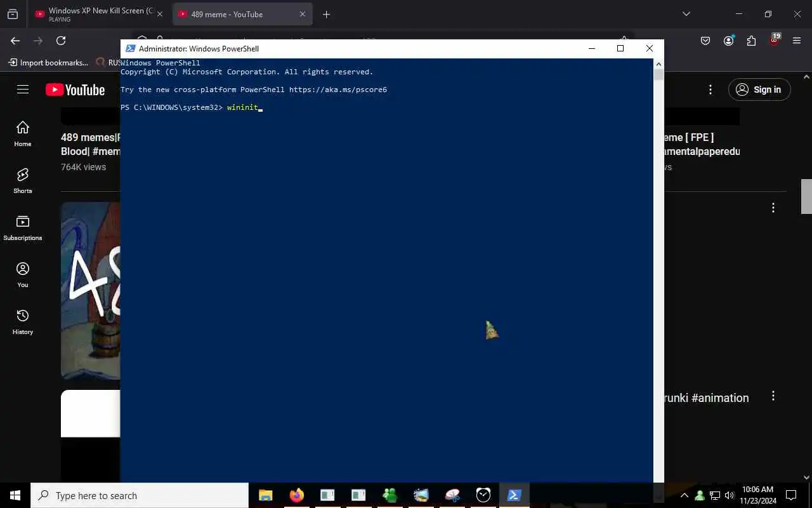
Task: Close the Windows XP New Kill Screen tab
Action: 159,14
